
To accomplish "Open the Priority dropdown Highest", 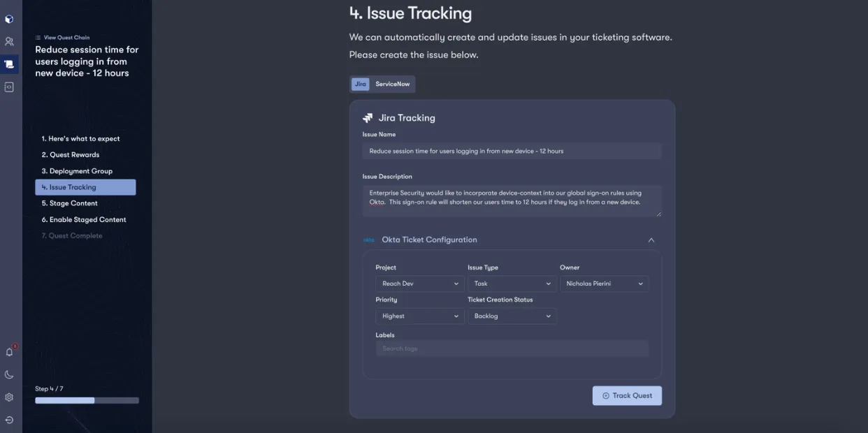I will (x=419, y=316).
